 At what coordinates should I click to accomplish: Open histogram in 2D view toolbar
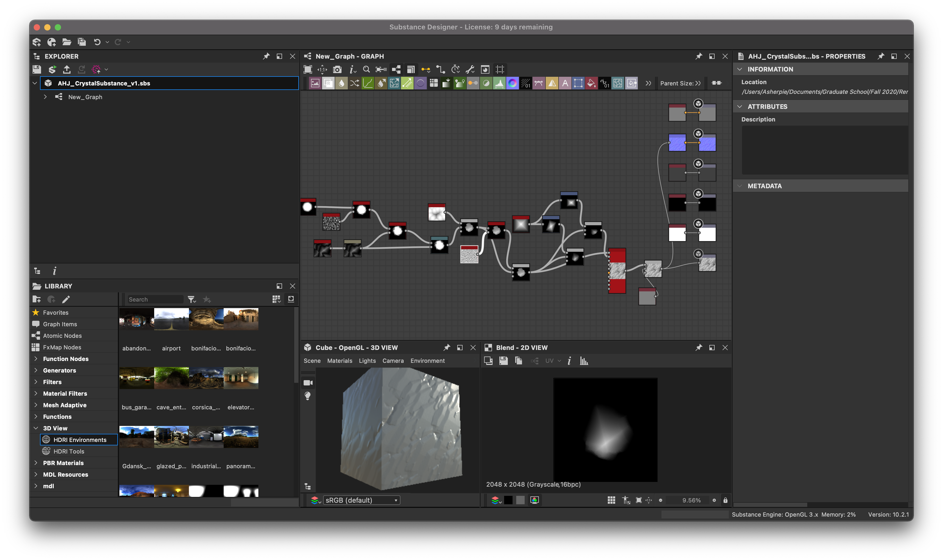pyautogui.click(x=584, y=361)
